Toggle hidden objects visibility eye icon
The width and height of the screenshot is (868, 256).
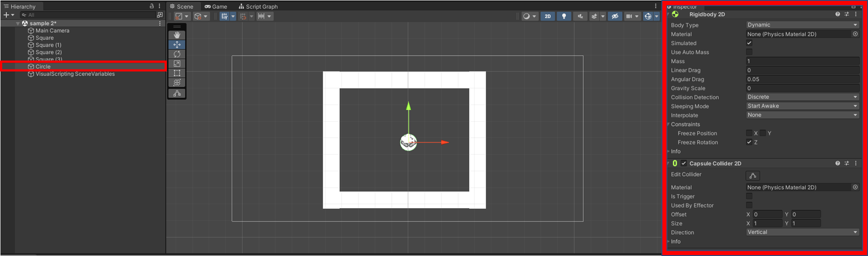pyautogui.click(x=615, y=16)
